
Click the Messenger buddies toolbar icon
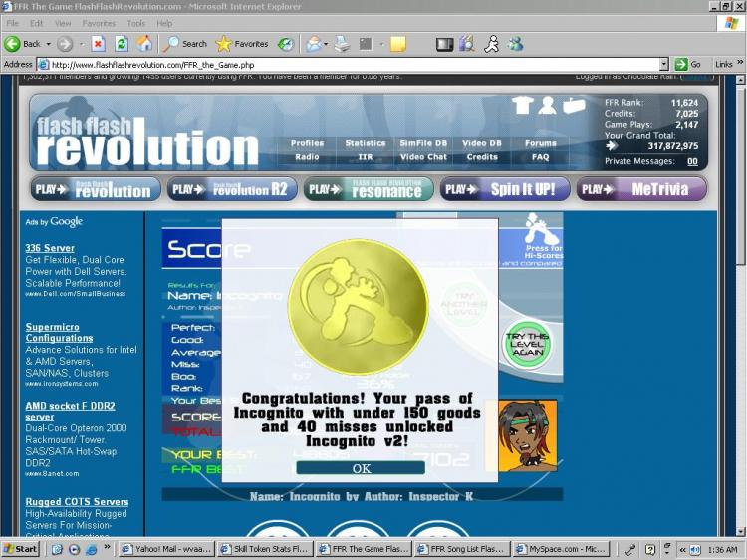coord(515,44)
